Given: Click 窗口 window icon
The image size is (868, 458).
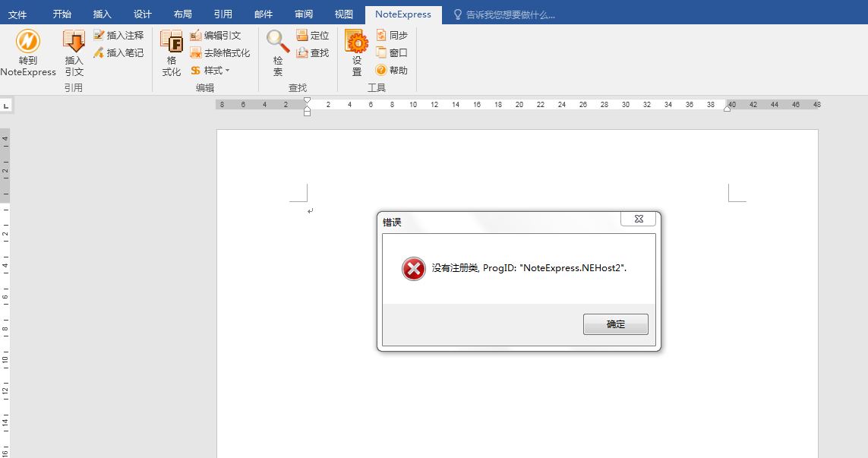Looking at the screenshot, I should [x=391, y=52].
